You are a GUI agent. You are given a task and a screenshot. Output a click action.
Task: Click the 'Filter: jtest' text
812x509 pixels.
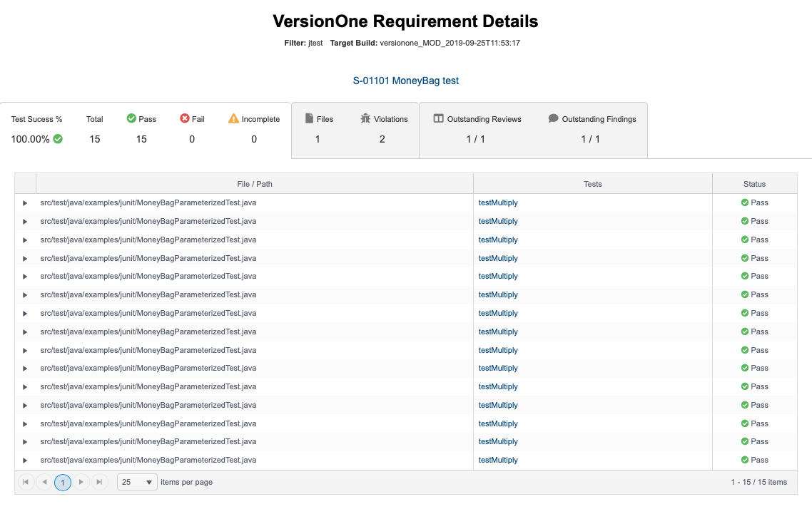click(x=303, y=43)
